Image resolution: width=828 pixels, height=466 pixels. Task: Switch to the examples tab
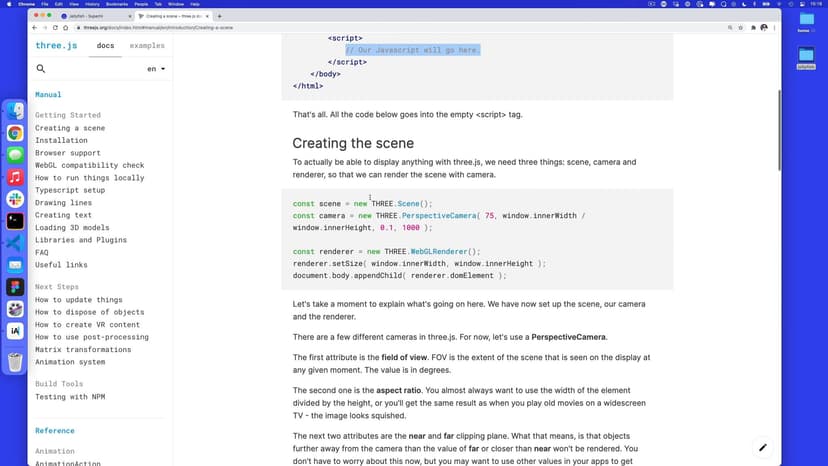tap(147, 46)
